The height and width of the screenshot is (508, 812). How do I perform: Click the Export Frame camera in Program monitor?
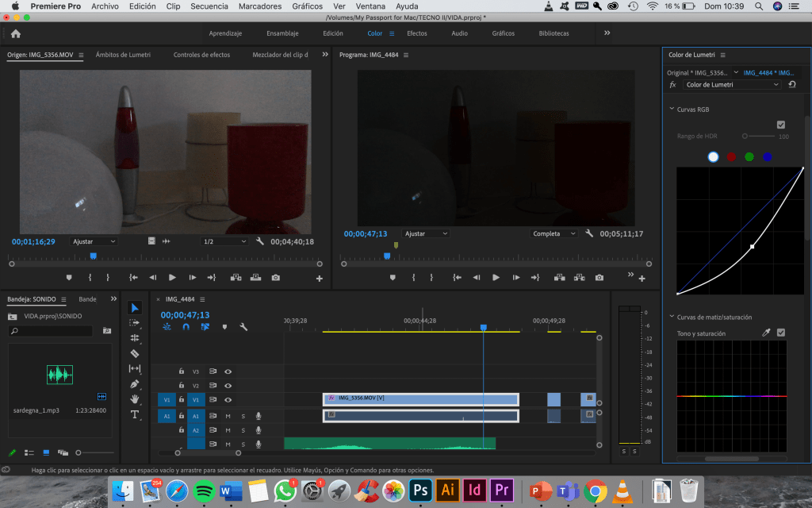click(x=599, y=278)
